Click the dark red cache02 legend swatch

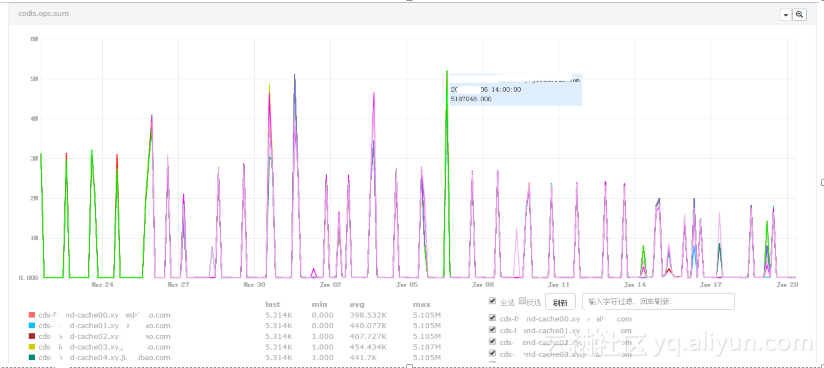point(32,336)
